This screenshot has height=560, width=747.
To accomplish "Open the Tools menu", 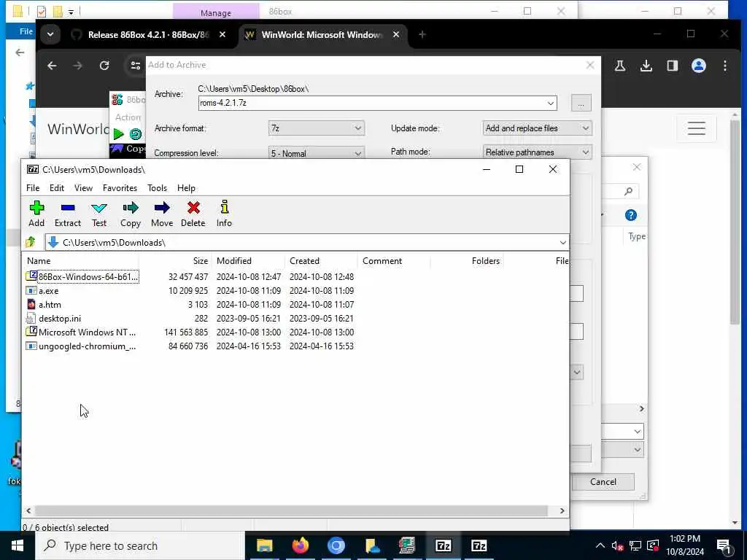I will pyautogui.click(x=158, y=188).
